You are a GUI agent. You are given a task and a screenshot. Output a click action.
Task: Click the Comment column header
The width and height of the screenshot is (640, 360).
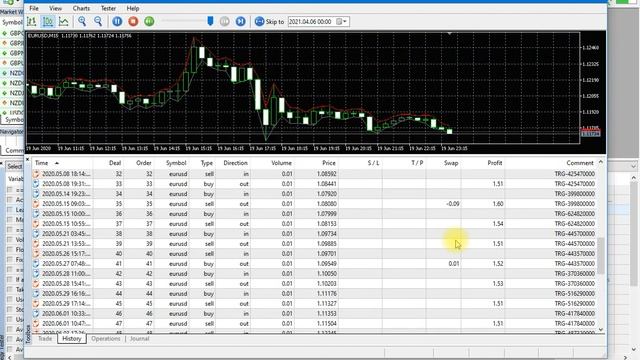551,163
